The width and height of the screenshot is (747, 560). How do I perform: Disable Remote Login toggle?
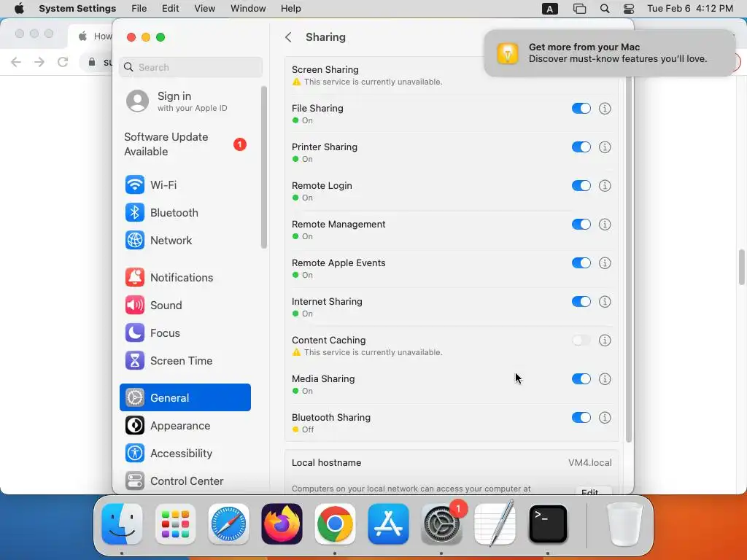tap(581, 186)
